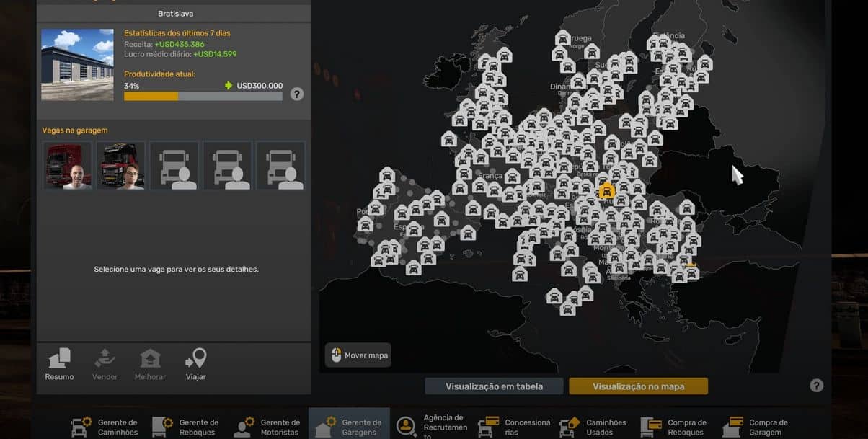Select Visualização no mapa view

click(638, 386)
